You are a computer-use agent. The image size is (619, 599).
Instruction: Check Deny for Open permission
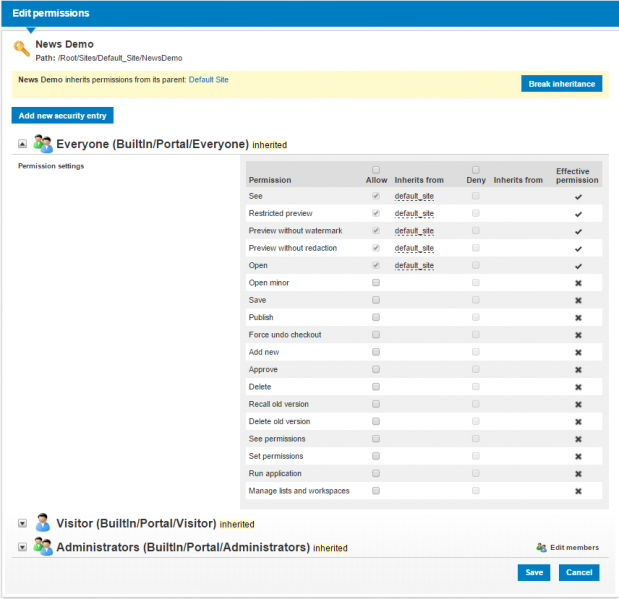[x=476, y=265]
